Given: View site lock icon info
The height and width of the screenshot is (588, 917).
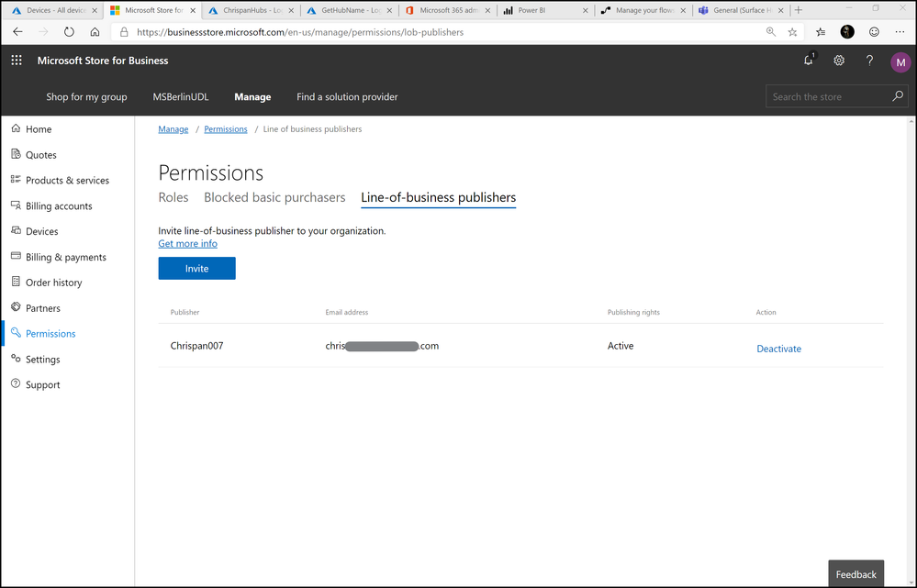Looking at the screenshot, I should click(124, 32).
